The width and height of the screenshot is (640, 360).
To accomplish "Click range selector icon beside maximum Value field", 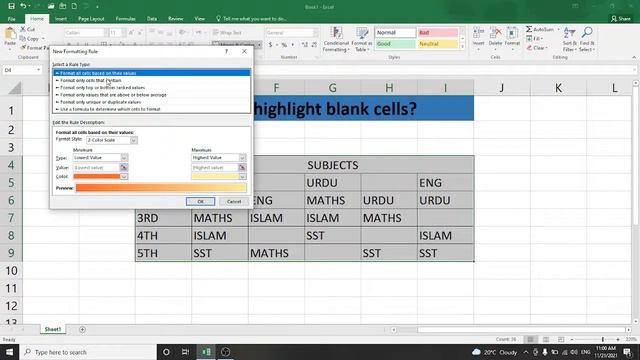I will [x=242, y=167].
